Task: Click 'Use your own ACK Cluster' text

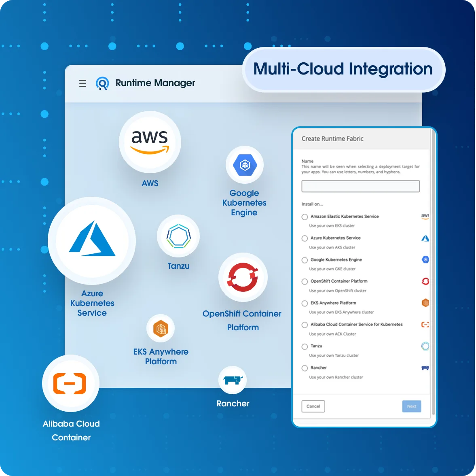Action: pos(332,334)
